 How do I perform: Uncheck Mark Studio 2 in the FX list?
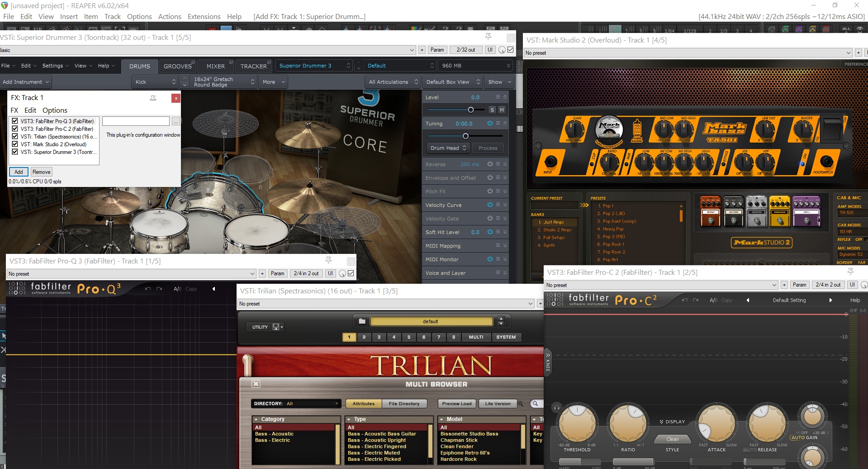15,144
